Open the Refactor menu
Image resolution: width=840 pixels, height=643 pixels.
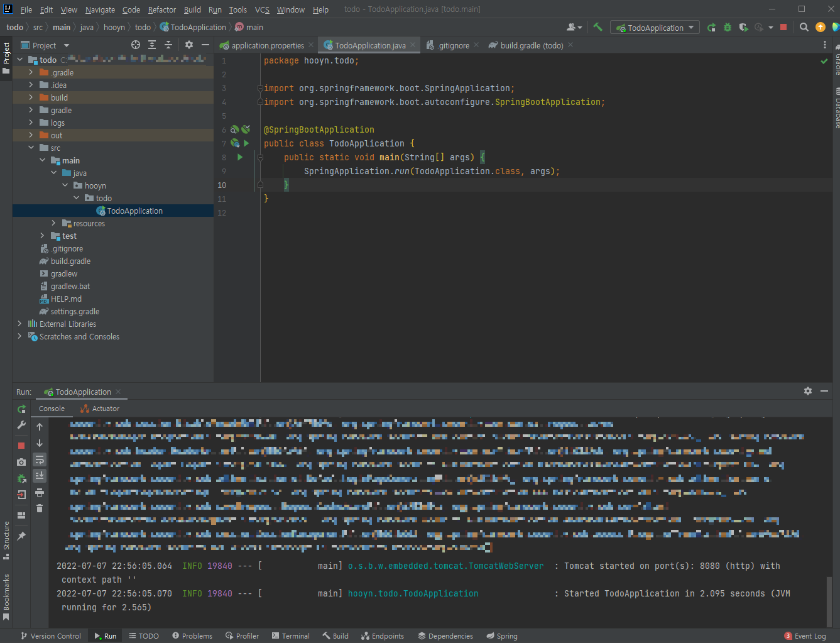(x=162, y=9)
